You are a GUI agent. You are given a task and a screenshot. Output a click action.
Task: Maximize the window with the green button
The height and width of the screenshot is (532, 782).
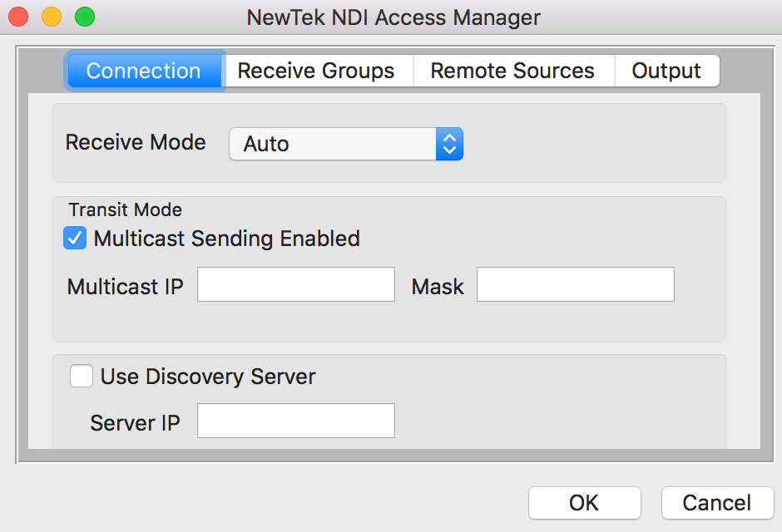click(85, 17)
